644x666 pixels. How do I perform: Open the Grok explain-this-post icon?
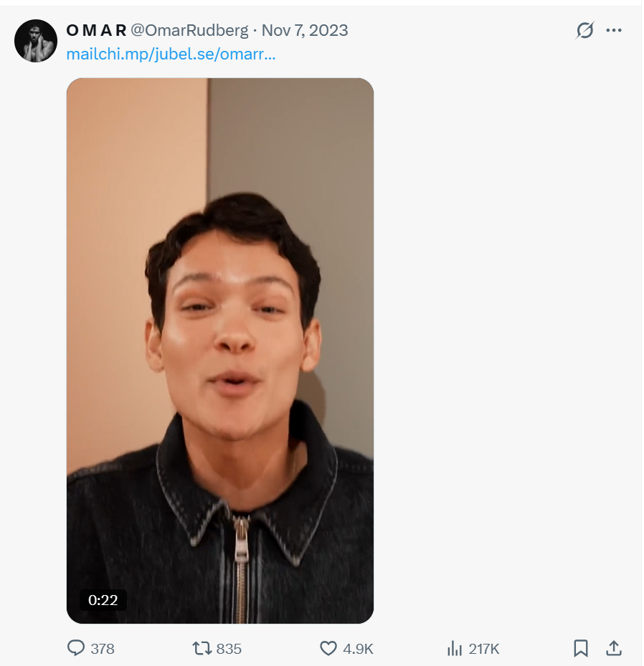click(585, 31)
